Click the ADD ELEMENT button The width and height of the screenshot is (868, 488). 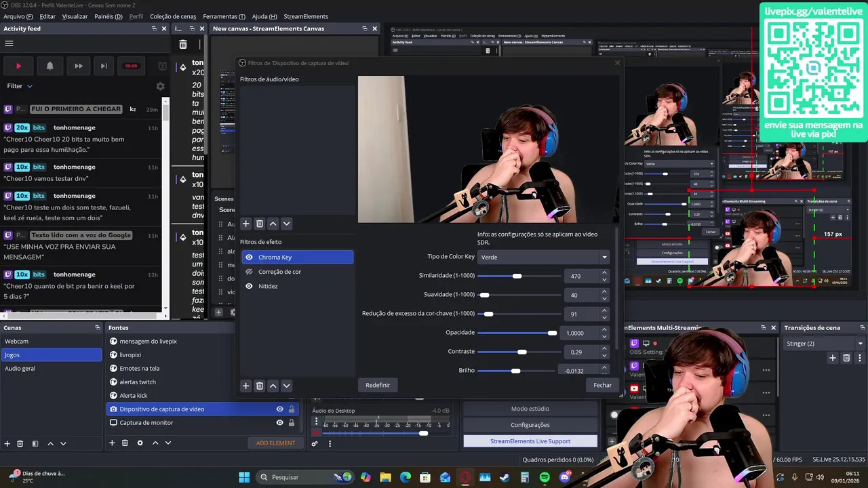[275, 443]
